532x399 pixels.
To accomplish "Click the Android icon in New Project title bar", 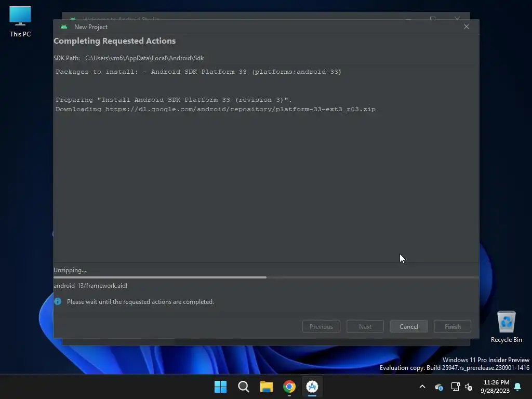I will (x=64, y=27).
